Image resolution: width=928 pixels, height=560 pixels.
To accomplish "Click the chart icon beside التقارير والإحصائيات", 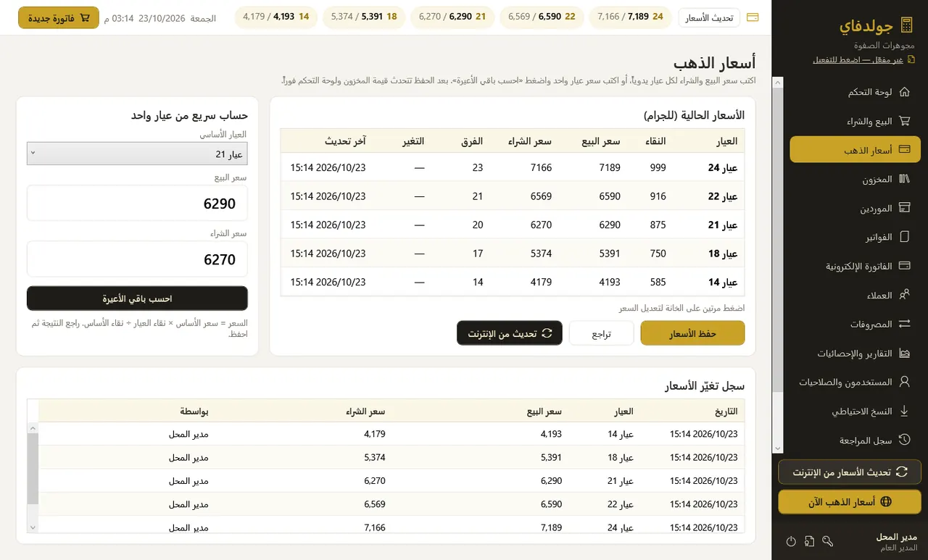I will pos(904,353).
